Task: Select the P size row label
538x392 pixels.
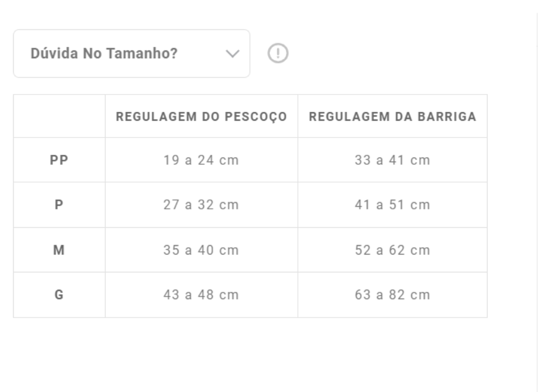Action: pyautogui.click(x=59, y=205)
